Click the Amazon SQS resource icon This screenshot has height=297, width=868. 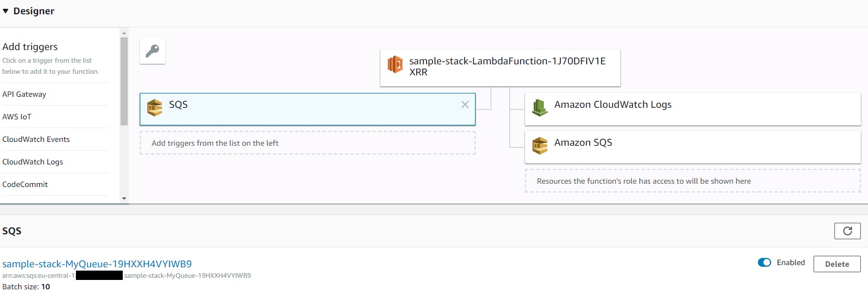click(540, 146)
